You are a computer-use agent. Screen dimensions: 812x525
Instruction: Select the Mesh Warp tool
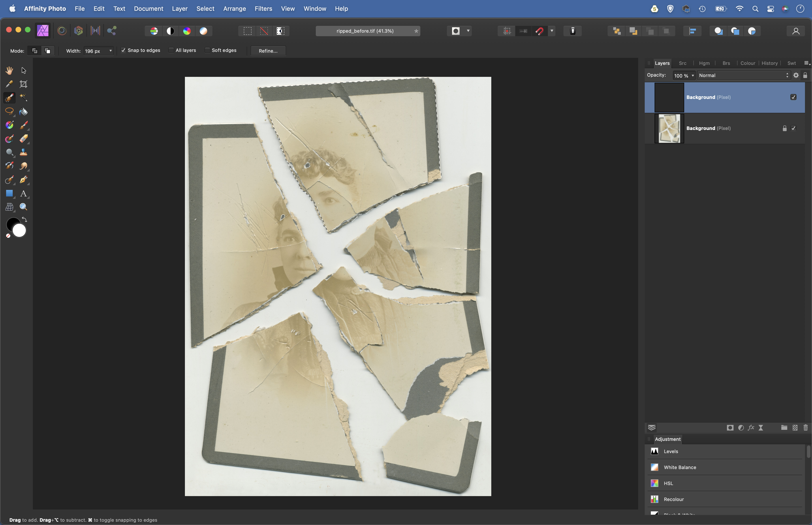(x=9, y=207)
